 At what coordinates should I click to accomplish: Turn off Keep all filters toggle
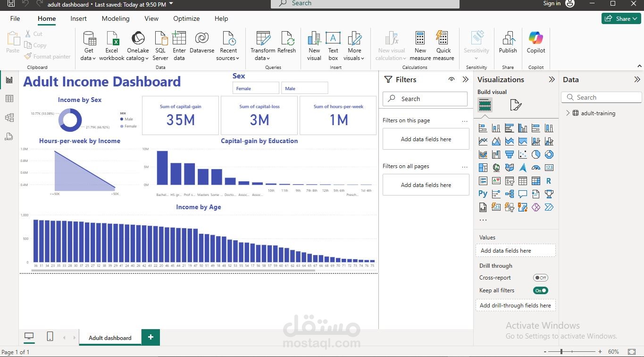tap(540, 290)
